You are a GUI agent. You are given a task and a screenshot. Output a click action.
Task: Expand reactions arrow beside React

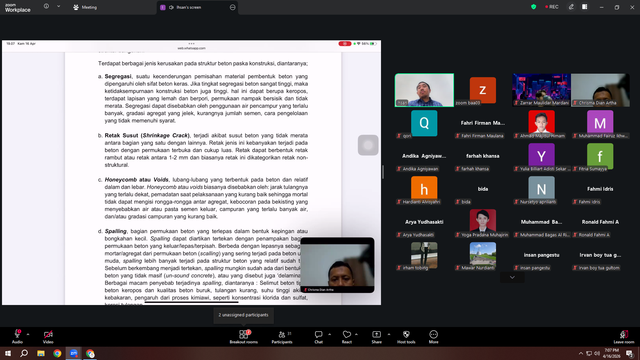pyautogui.click(x=356, y=334)
